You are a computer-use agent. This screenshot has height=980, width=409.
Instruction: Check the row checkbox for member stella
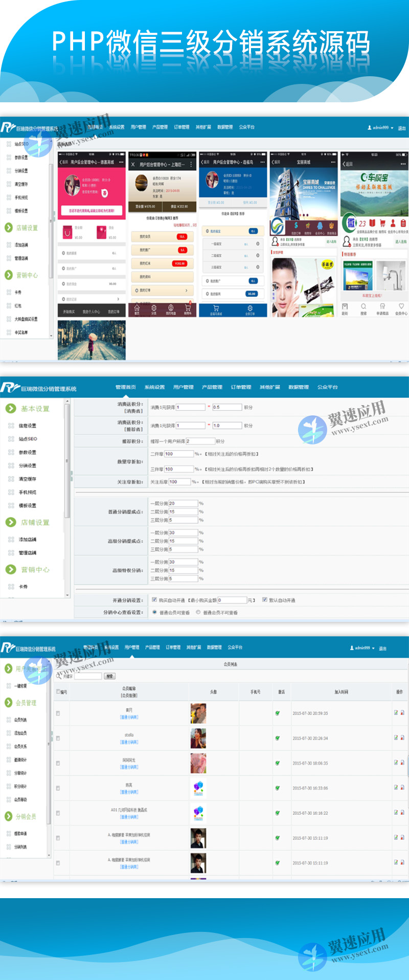[x=58, y=738]
